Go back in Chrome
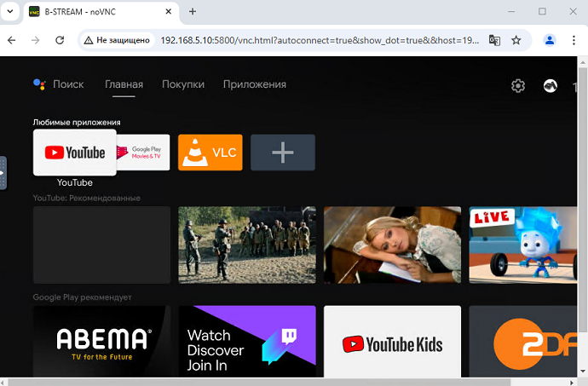 12,40
